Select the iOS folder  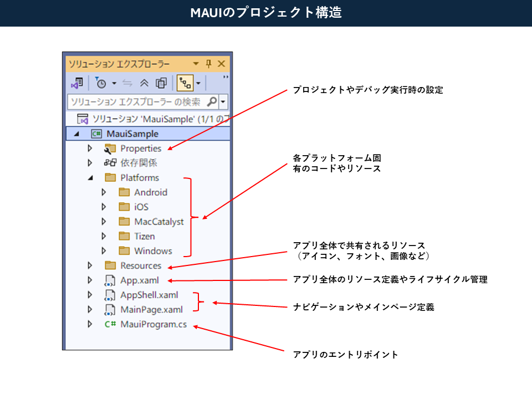click(x=141, y=207)
